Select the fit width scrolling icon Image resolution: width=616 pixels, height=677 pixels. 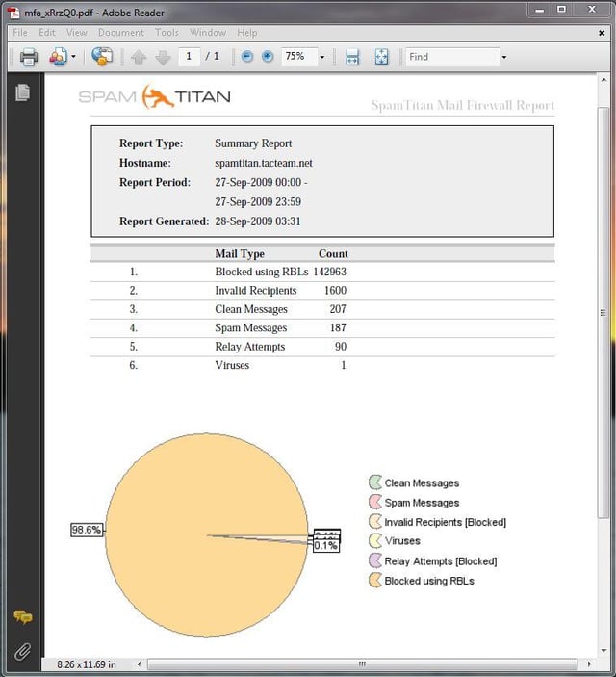352,57
